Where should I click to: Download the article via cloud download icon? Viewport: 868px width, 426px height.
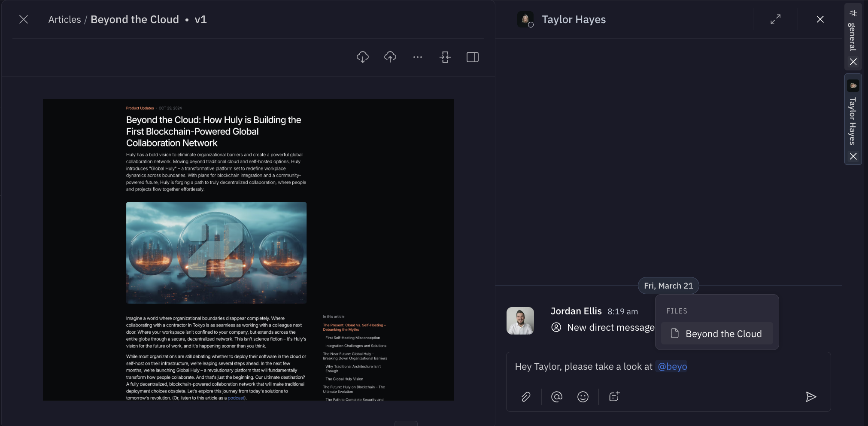362,57
